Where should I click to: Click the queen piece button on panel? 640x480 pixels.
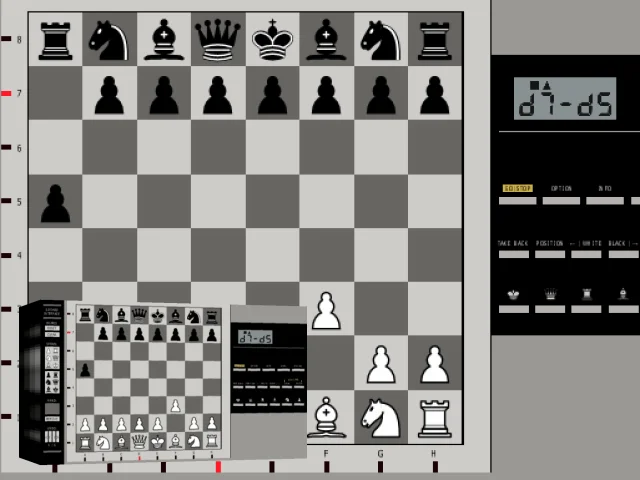click(550, 309)
